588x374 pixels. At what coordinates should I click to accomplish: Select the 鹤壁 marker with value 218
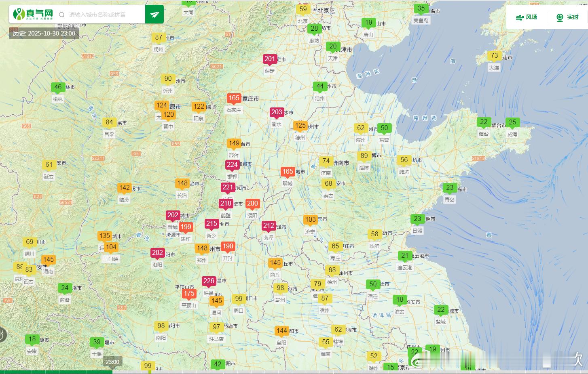point(226,204)
